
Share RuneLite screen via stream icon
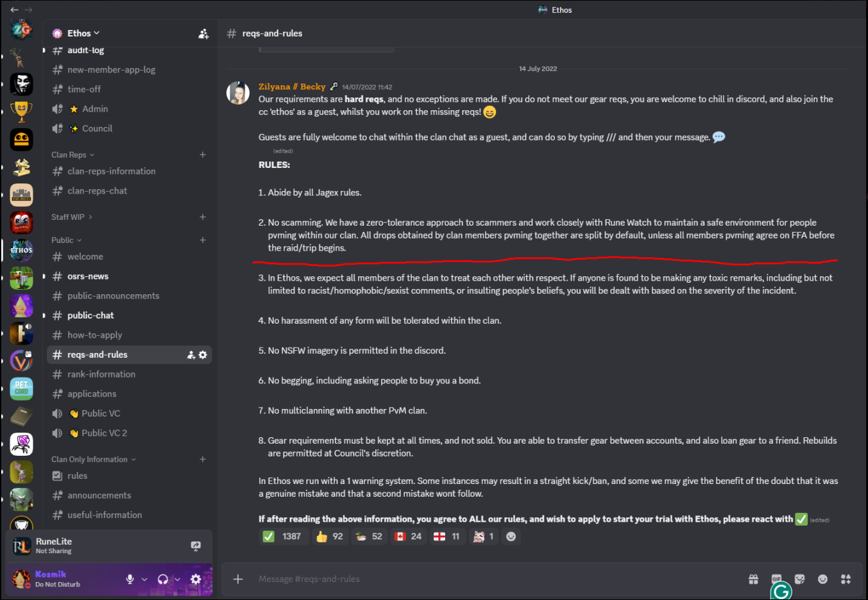[x=196, y=546]
